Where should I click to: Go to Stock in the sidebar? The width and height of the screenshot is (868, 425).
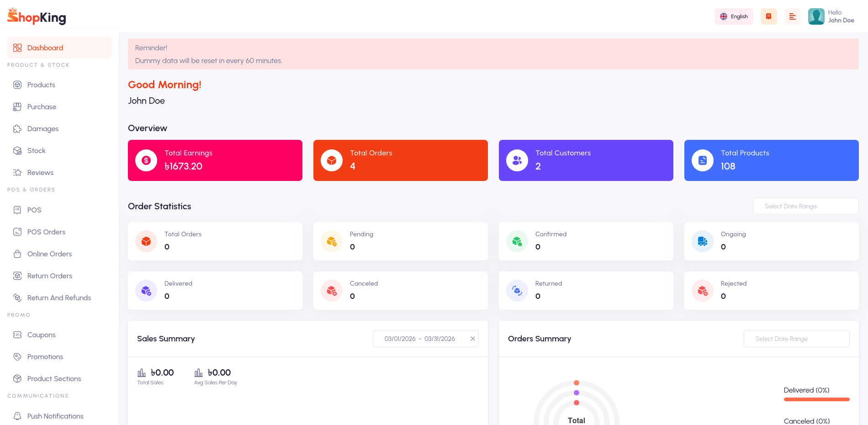(36, 151)
